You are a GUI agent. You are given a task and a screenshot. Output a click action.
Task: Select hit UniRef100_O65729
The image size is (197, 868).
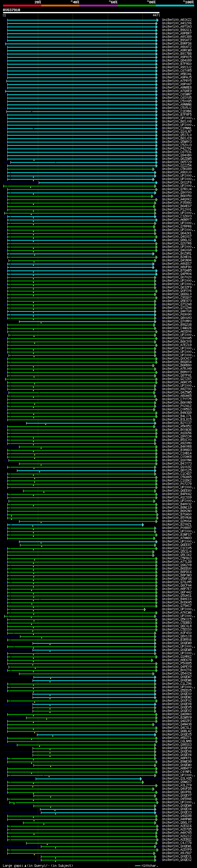click(x=177, y=162)
